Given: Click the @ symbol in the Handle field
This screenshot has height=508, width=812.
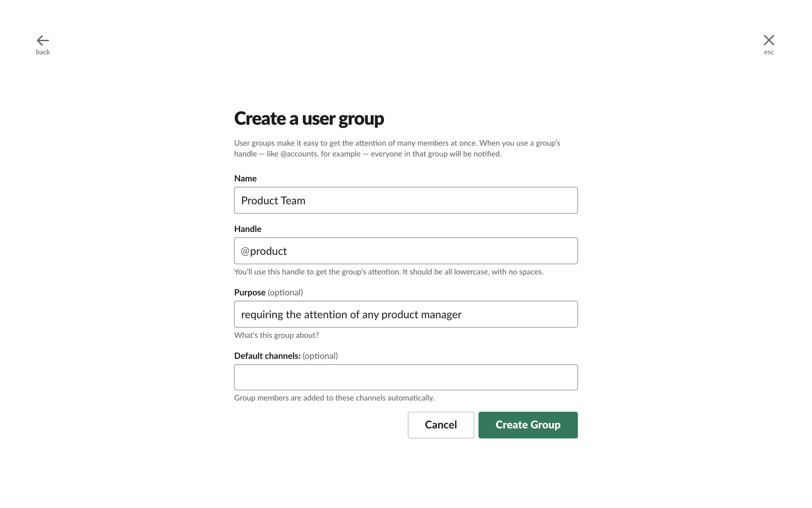Looking at the screenshot, I should [245, 251].
